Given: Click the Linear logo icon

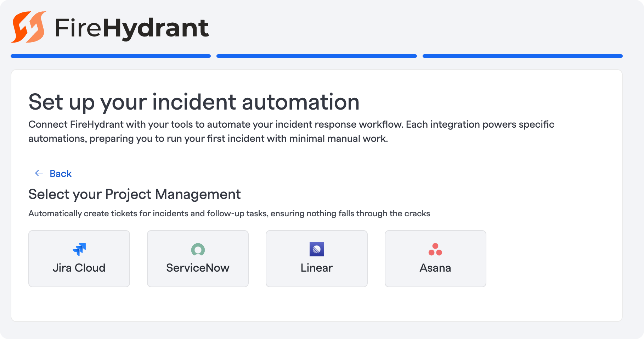Looking at the screenshot, I should pyautogui.click(x=317, y=249).
